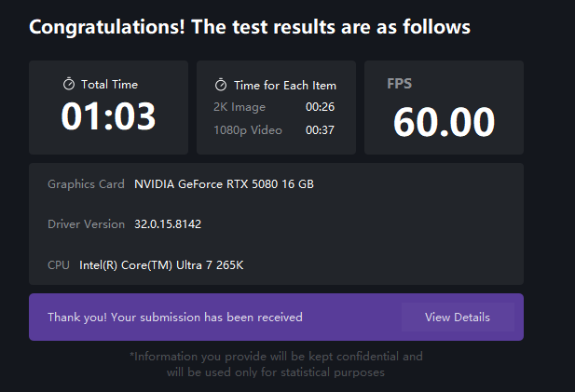This screenshot has width=575, height=392.
Task: Click the Graphics Card label
Action: coord(86,184)
